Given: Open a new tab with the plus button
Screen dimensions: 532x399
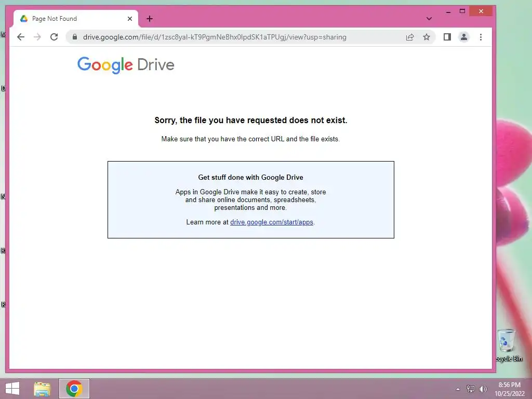Looking at the screenshot, I should [x=150, y=19].
